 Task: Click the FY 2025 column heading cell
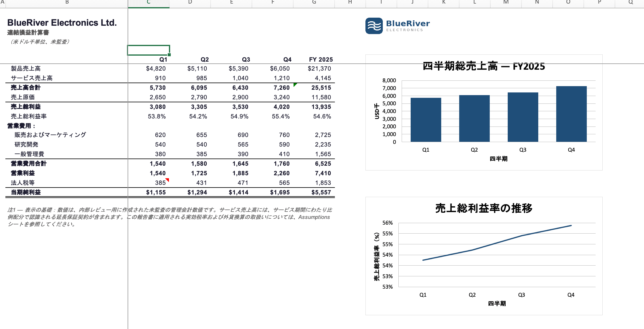314,60
